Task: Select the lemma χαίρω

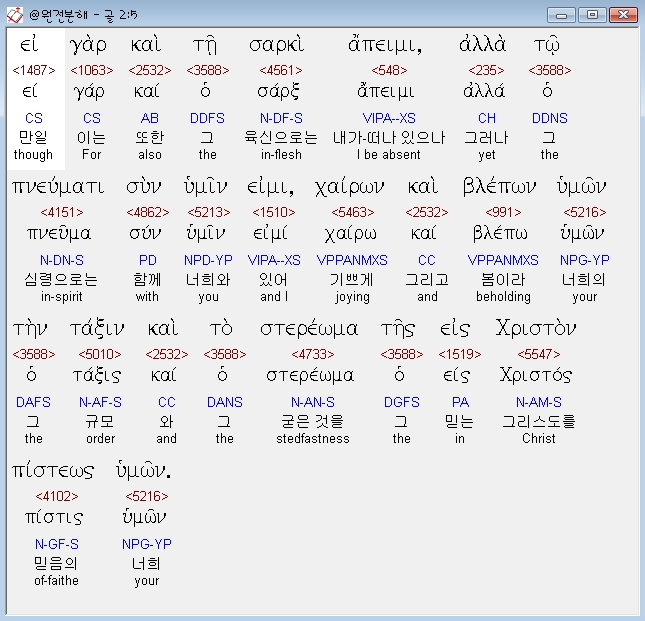Action: (x=350, y=234)
